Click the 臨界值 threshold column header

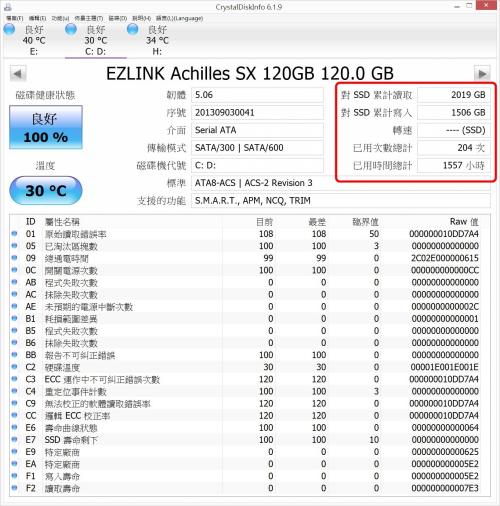[x=366, y=222]
